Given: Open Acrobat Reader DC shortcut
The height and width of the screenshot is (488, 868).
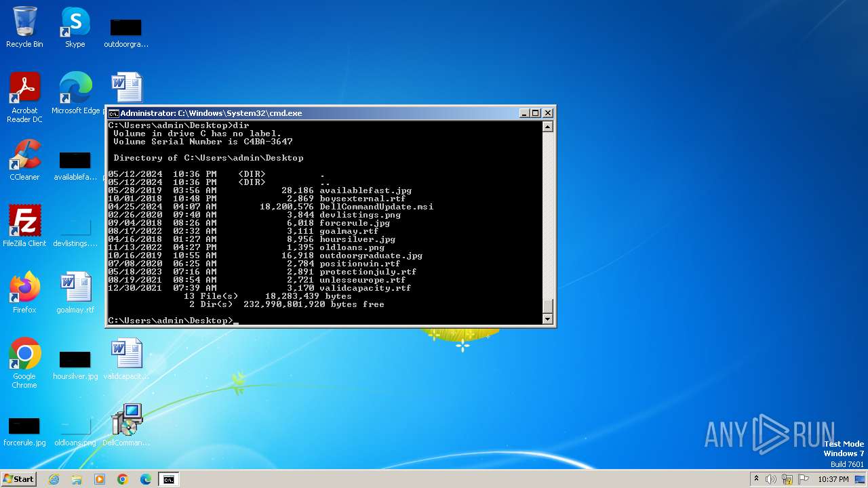Looking at the screenshot, I should click(24, 98).
